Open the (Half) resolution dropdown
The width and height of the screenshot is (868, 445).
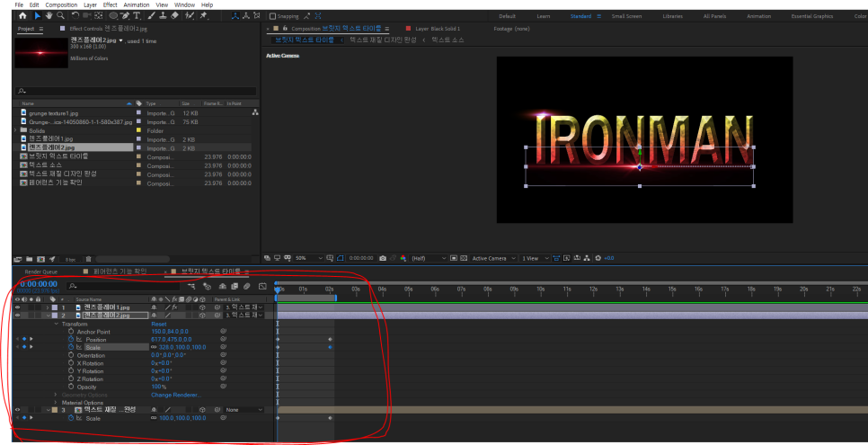click(x=429, y=258)
